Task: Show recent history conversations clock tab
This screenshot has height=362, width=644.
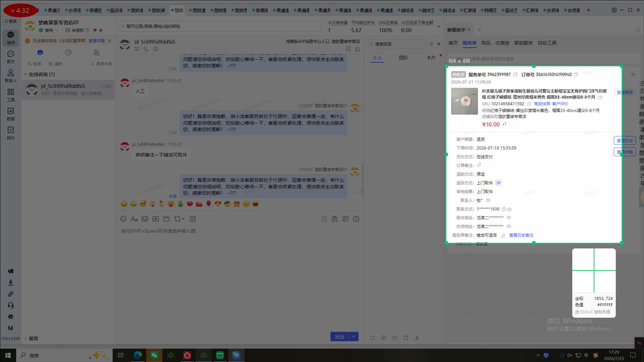Action: 68,52
